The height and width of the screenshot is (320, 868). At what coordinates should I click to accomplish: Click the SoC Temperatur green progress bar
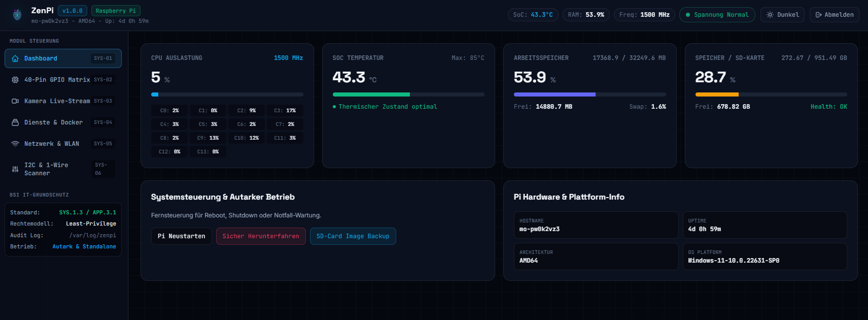pos(408,94)
